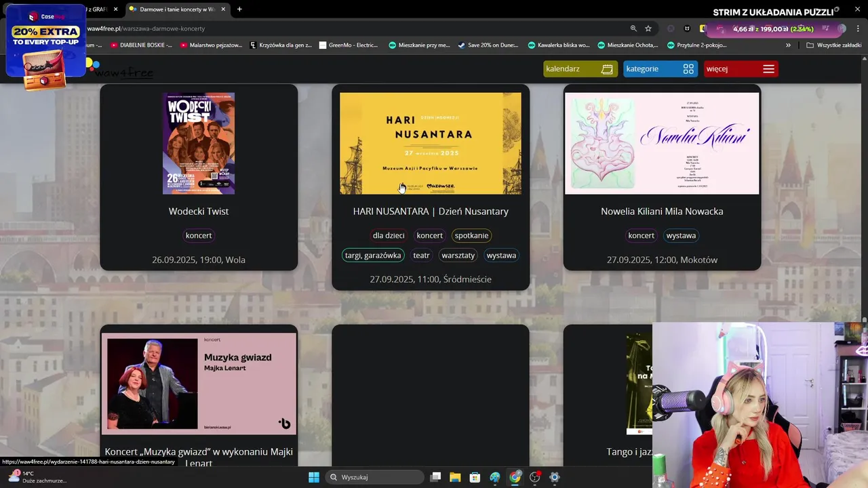This screenshot has height=488, width=868.
Task: Open the Tango i jazz event title
Action: (x=630, y=452)
